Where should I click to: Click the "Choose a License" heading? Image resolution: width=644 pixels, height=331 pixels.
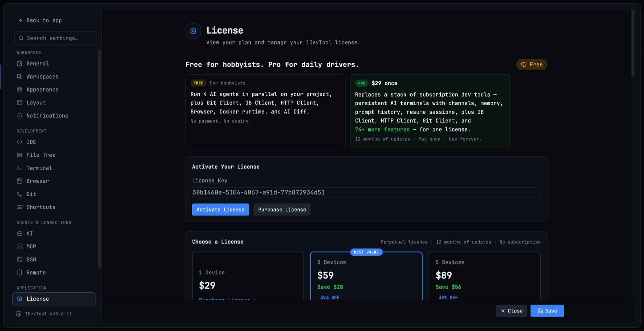218,242
